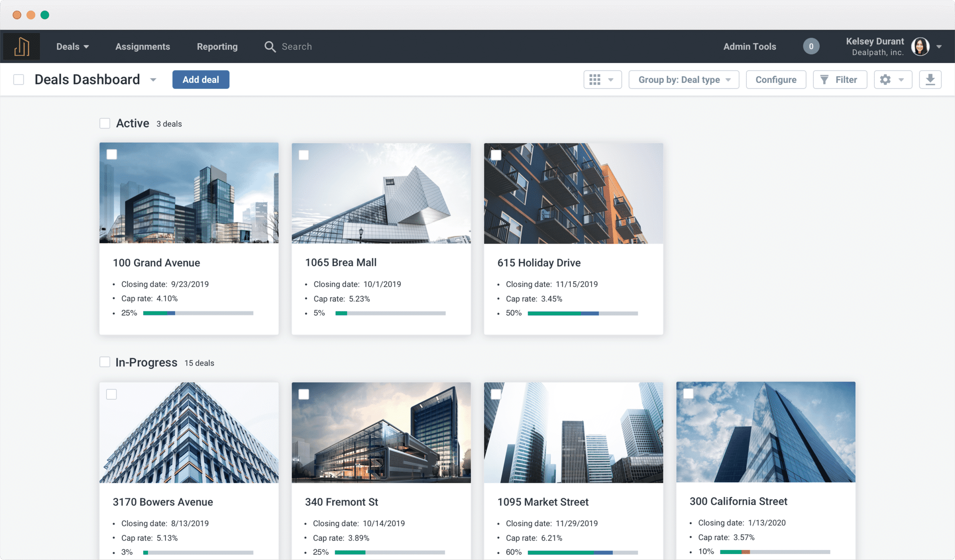955x560 pixels.
Task: Go to the Assignments menu
Action: pyautogui.click(x=142, y=47)
